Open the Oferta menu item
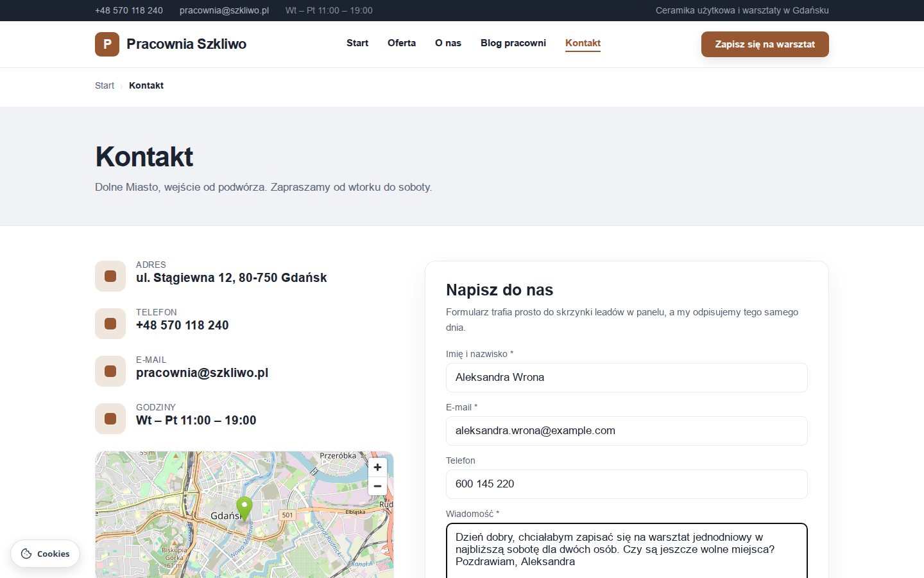The image size is (924, 578). pyautogui.click(x=402, y=43)
